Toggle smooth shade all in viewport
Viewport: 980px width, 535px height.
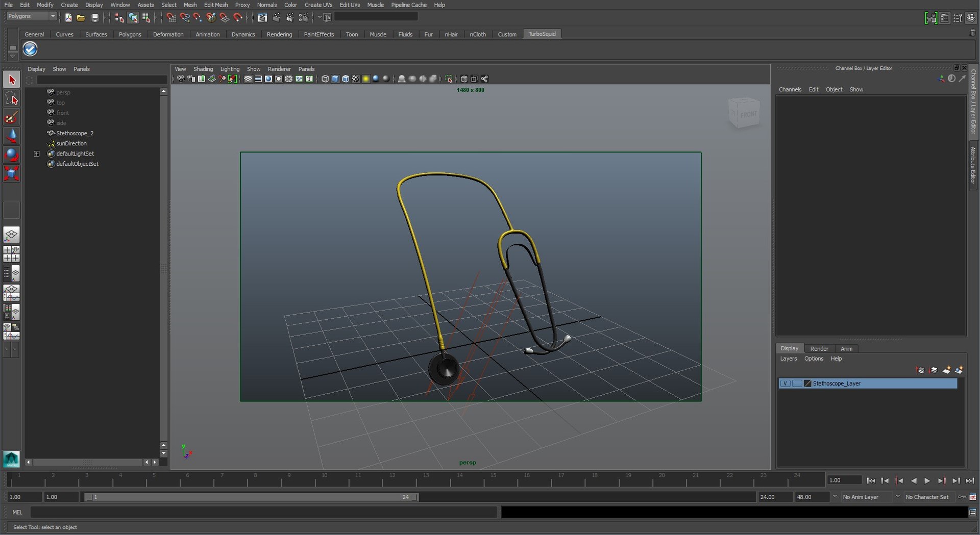coord(335,79)
